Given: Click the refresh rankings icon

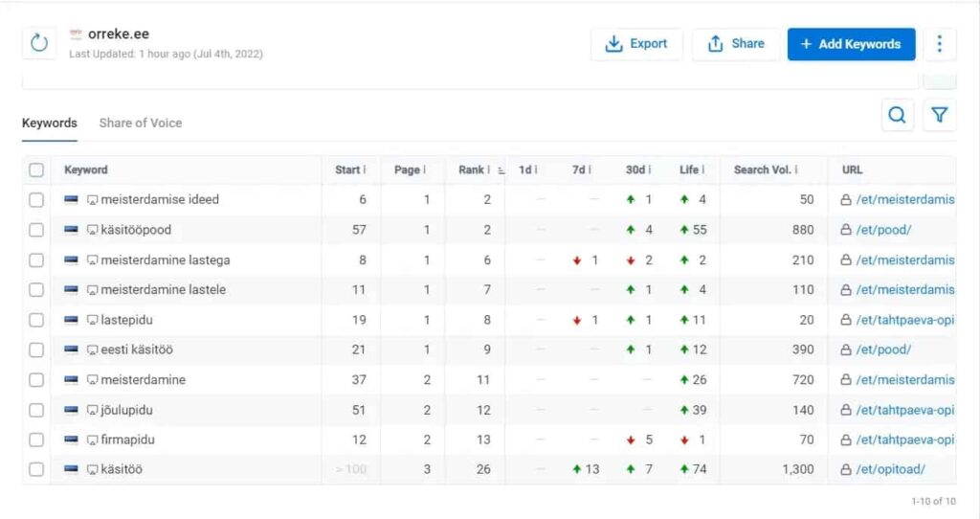Looking at the screenshot, I should click(x=38, y=43).
